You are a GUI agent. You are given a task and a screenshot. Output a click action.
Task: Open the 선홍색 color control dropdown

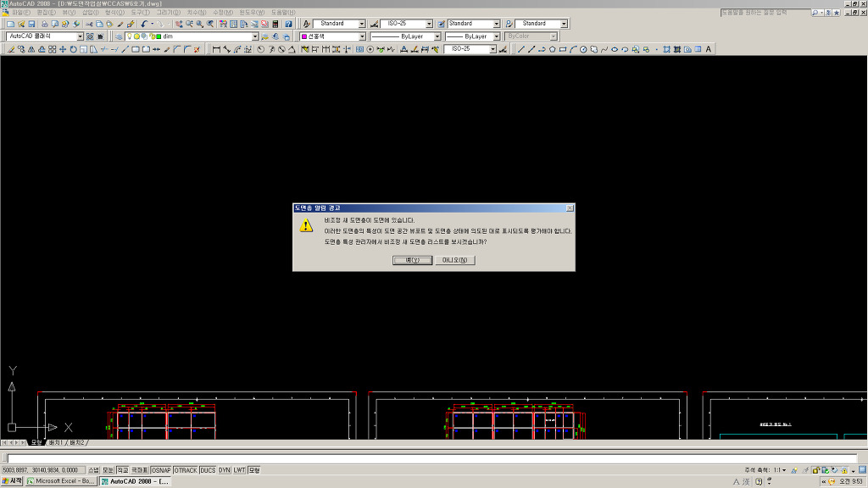click(x=363, y=37)
